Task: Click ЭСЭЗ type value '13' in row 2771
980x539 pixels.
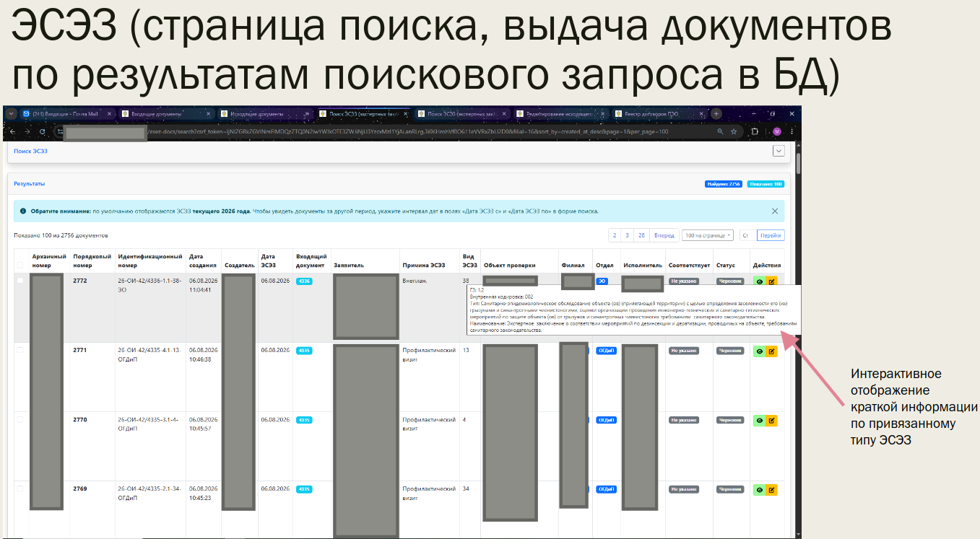Action: (x=466, y=351)
